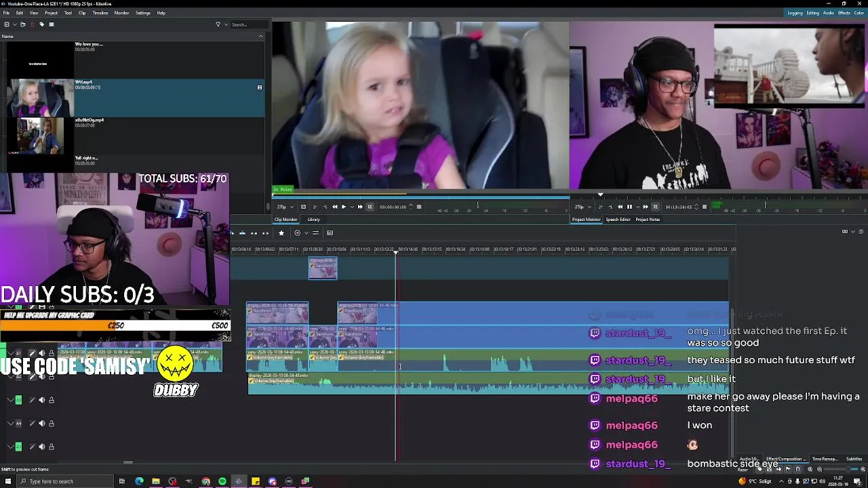Click the Project Monitor rewind button
Image resolution: width=868 pixels, height=488 pixels.
coord(620,207)
